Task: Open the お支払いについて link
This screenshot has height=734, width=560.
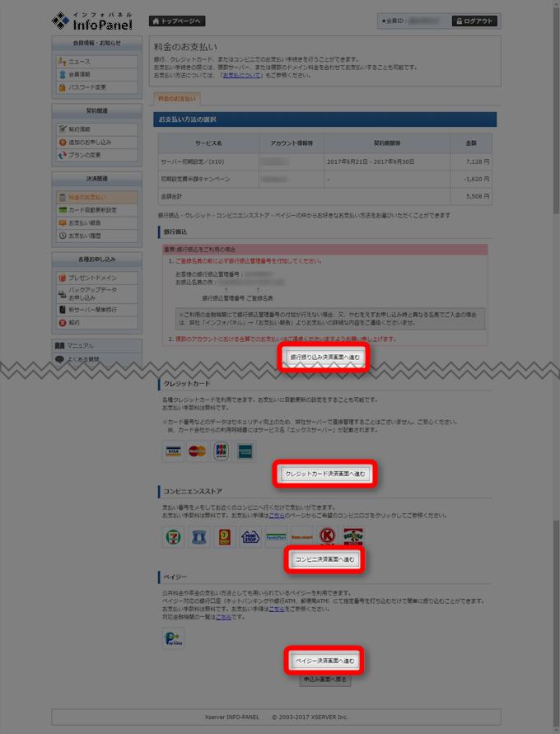Action: 241,75
